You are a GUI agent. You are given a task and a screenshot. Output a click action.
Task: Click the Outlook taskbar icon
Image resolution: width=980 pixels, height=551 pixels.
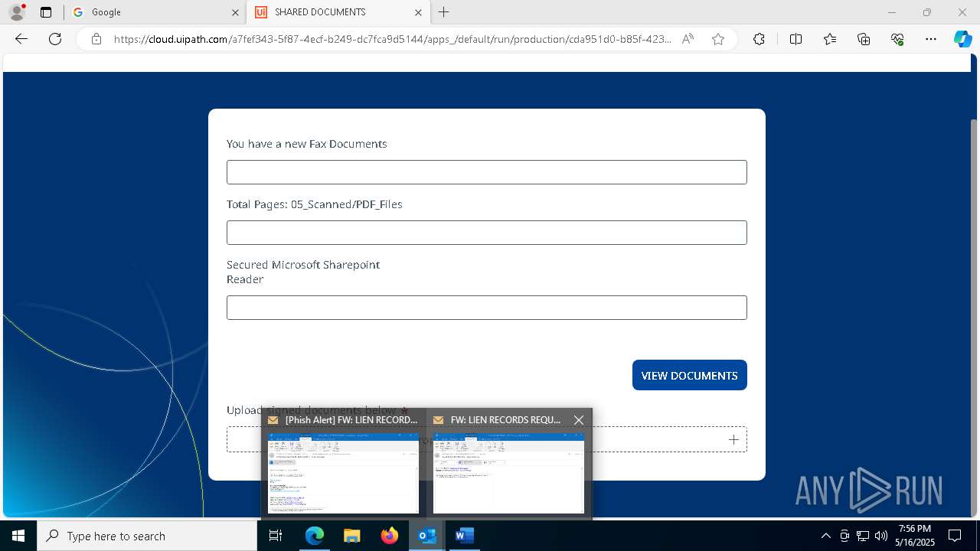(x=427, y=536)
